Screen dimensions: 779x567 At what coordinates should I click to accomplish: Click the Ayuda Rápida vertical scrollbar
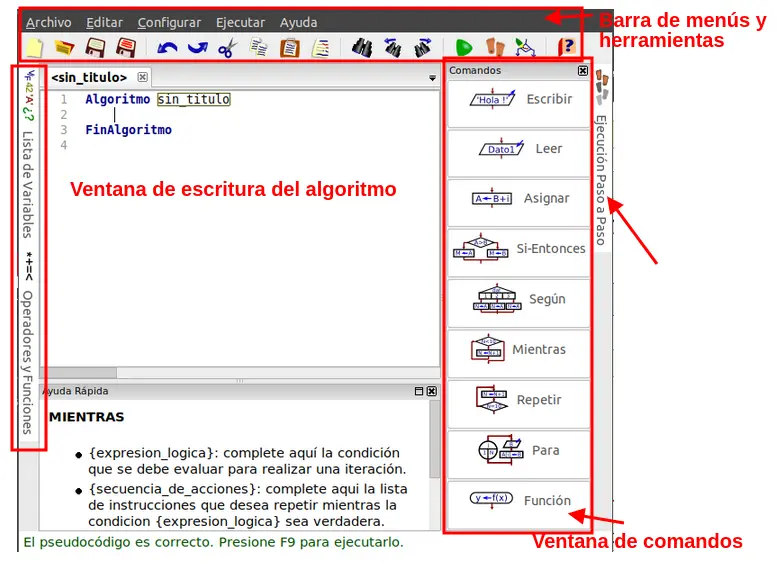434,439
